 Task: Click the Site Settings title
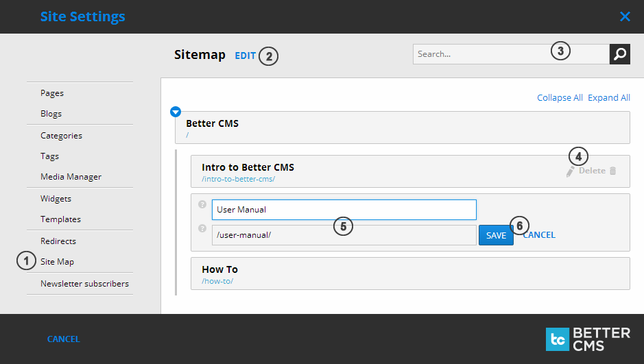[x=82, y=16]
